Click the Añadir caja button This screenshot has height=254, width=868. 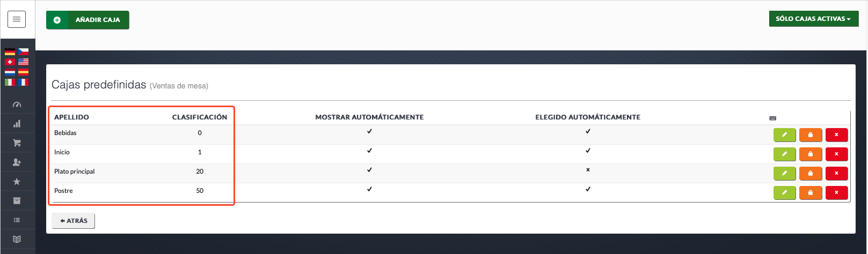click(87, 20)
